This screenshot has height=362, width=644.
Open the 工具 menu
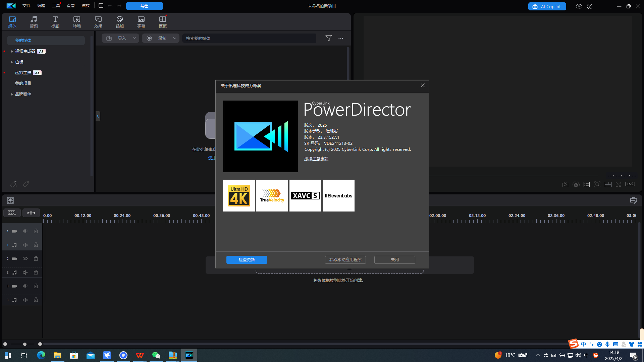point(56,6)
